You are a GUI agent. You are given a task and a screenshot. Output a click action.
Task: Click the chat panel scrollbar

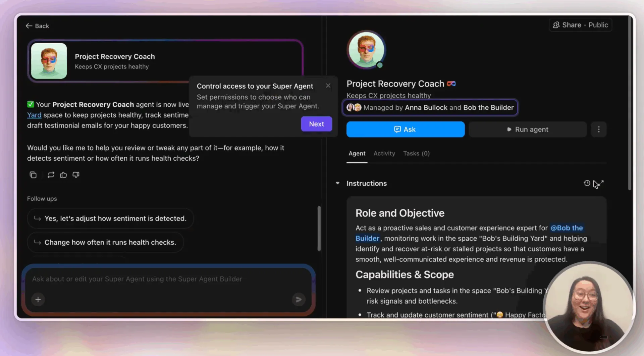click(x=319, y=228)
